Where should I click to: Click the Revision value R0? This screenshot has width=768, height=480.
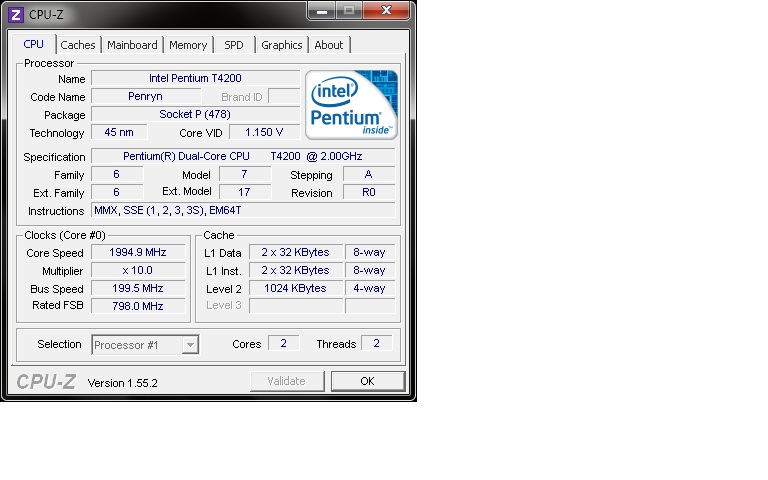coord(369,192)
